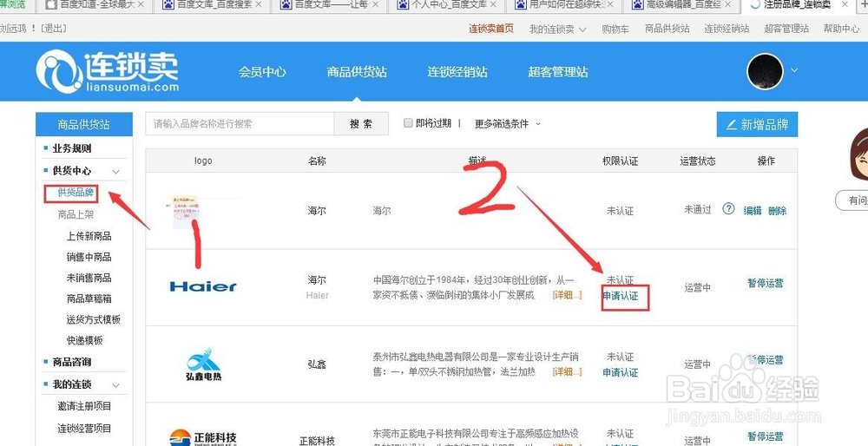
Task: Go to 连锁卖首页 link
Action: (491, 29)
